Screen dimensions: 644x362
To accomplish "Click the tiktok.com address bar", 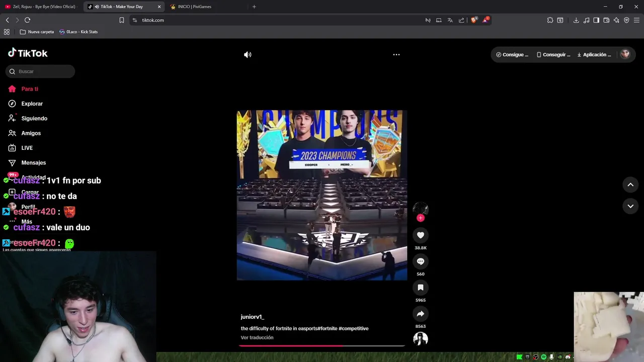I will click(x=277, y=20).
